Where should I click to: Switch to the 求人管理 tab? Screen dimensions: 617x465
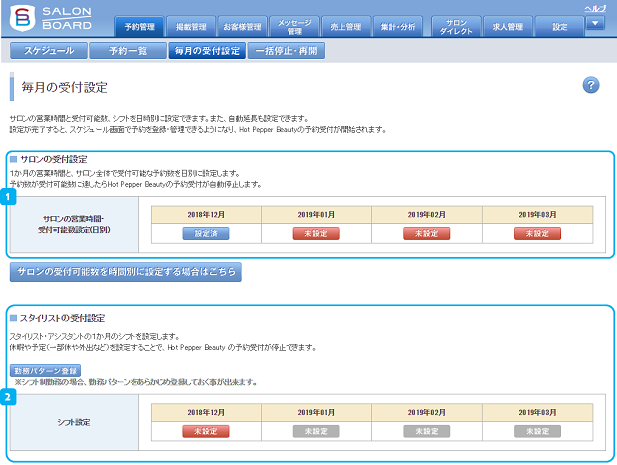(508, 26)
